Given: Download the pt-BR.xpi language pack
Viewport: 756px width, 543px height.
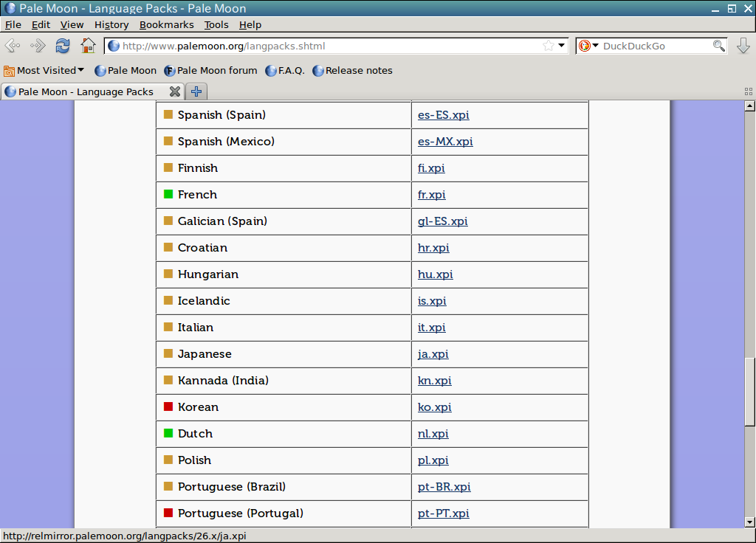Looking at the screenshot, I should (x=444, y=487).
